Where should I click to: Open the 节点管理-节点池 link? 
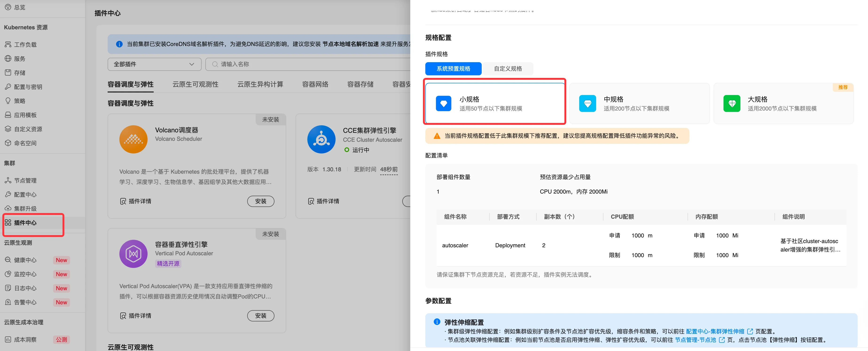point(695,340)
